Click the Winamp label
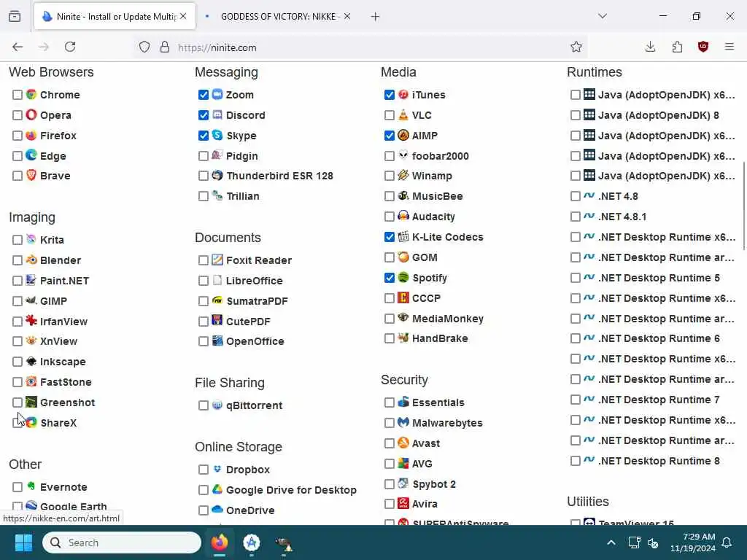 pyautogui.click(x=432, y=176)
